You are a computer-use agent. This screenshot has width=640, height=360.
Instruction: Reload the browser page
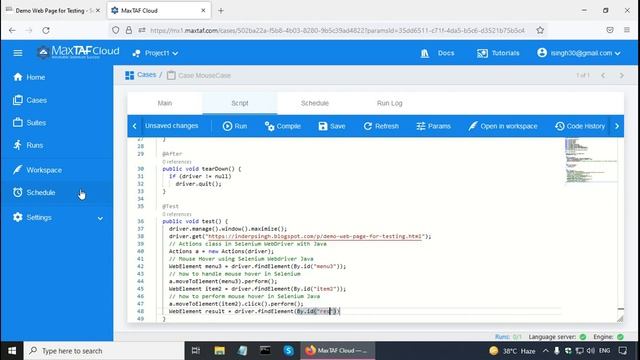(46, 30)
